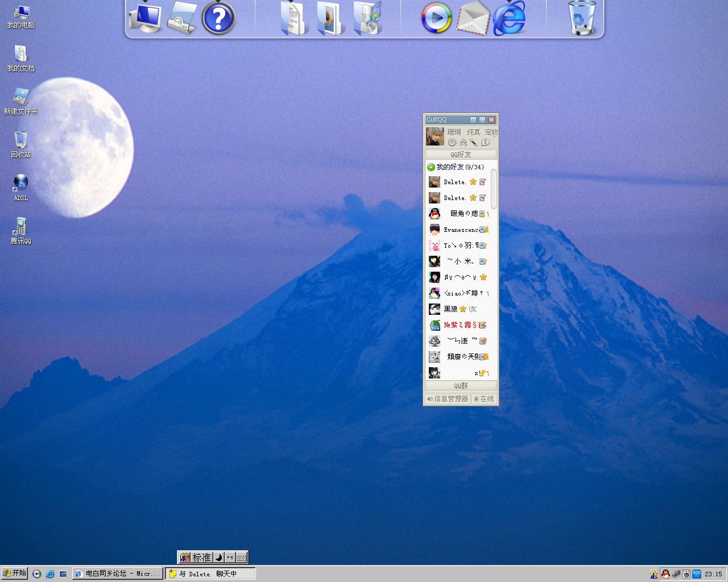The image size is (728, 582).
Task: Click the info speech bubble icon in QQ
Action: point(485,143)
